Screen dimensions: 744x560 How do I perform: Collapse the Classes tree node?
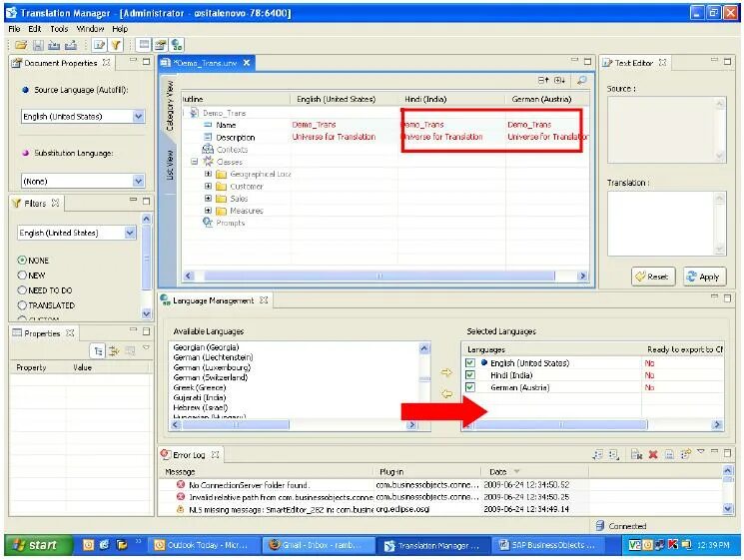[195, 162]
